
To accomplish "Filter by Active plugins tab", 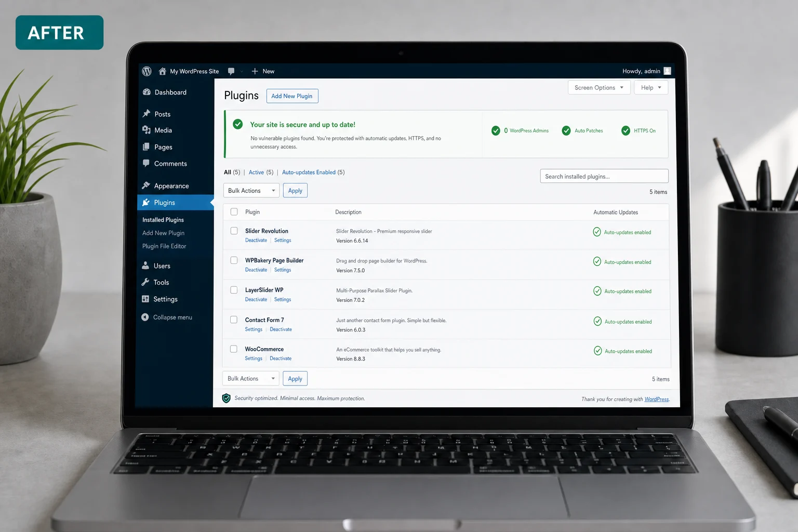I will (256, 172).
